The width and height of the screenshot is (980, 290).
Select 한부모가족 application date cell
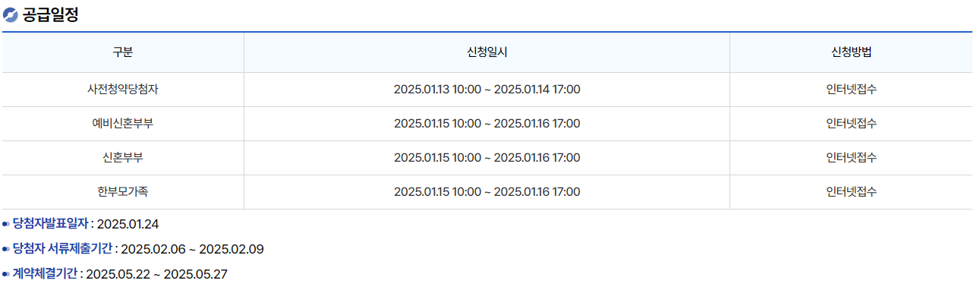pyautogui.click(x=487, y=192)
